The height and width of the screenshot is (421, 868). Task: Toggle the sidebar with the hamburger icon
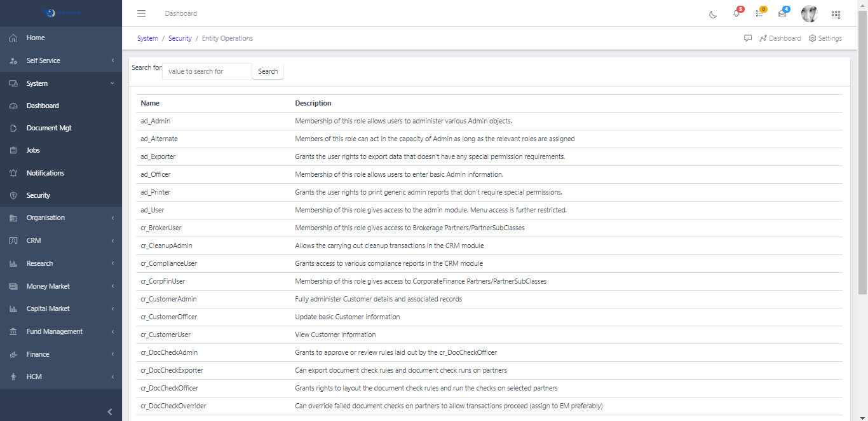point(141,13)
